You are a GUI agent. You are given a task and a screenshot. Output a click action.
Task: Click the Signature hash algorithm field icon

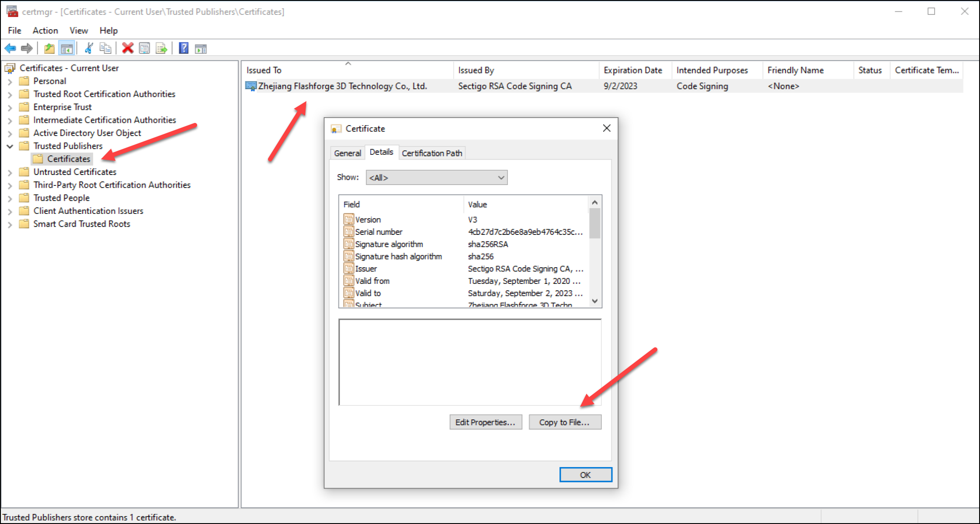click(x=348, y=256)
